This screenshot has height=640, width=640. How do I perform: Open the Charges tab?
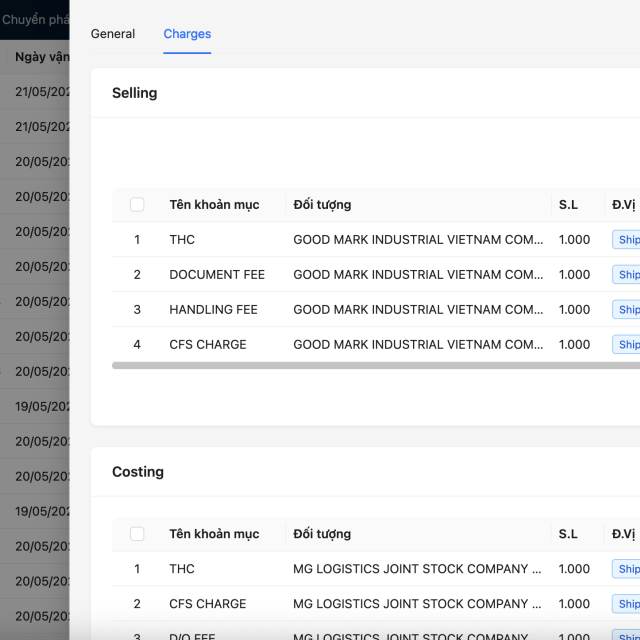(187, 34)
